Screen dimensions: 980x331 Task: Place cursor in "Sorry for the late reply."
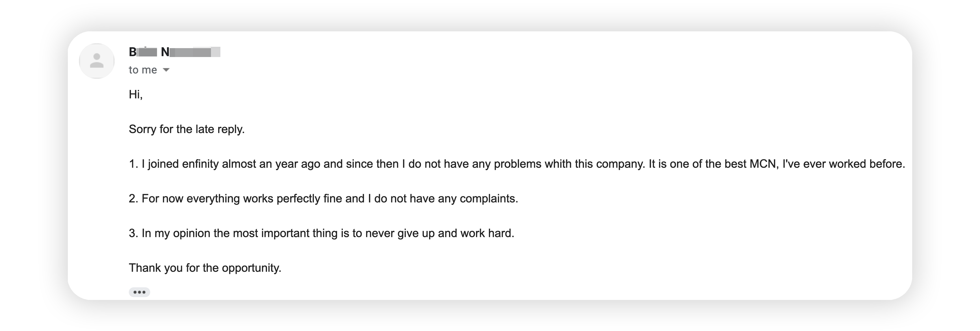point(187,129)
